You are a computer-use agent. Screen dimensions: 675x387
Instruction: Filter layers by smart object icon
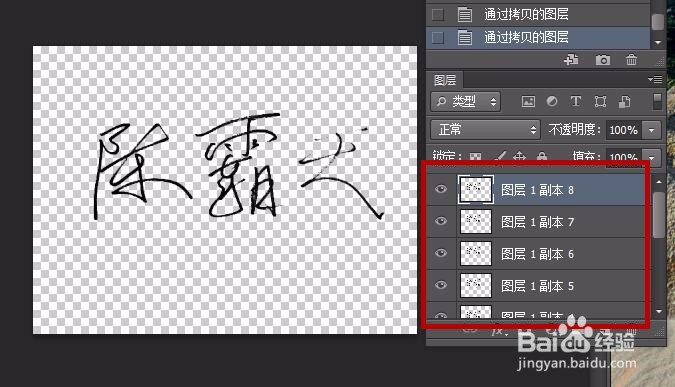click(624, 102)
